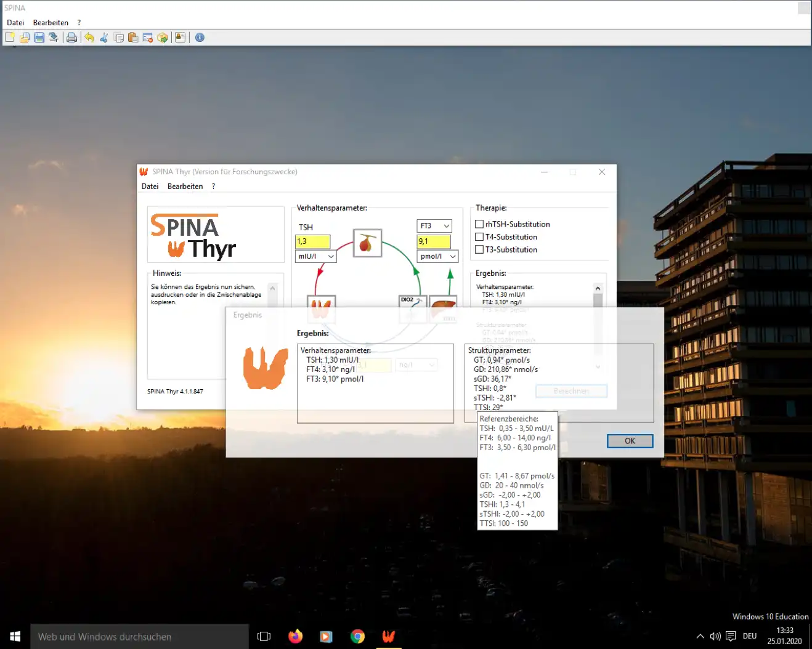Open Datei menu in SPINA Thyr window
812x649 pixels.
(150, 186)
